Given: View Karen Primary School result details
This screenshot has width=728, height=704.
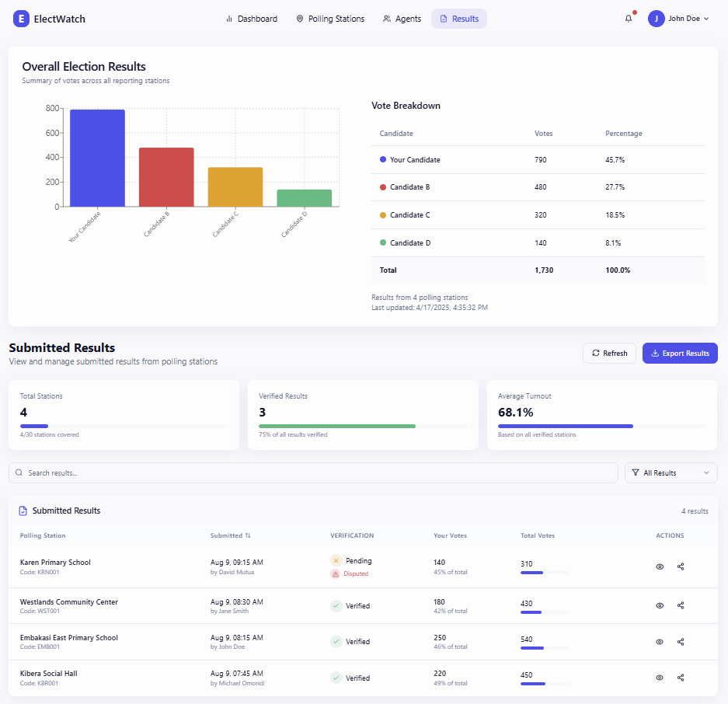Looking at the screenshot, I should pyautogui.click(x=660, y=566).
